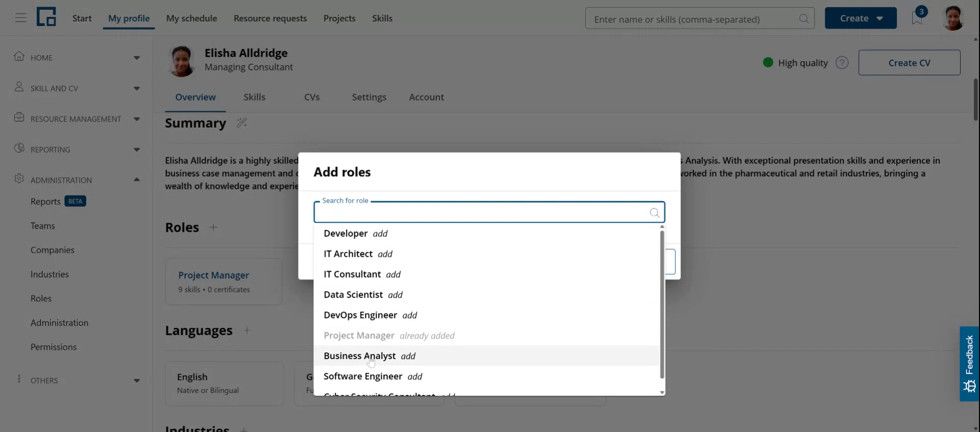Open the bookmark notifications icon
This screenshot has height=432, width=980.
917,18
